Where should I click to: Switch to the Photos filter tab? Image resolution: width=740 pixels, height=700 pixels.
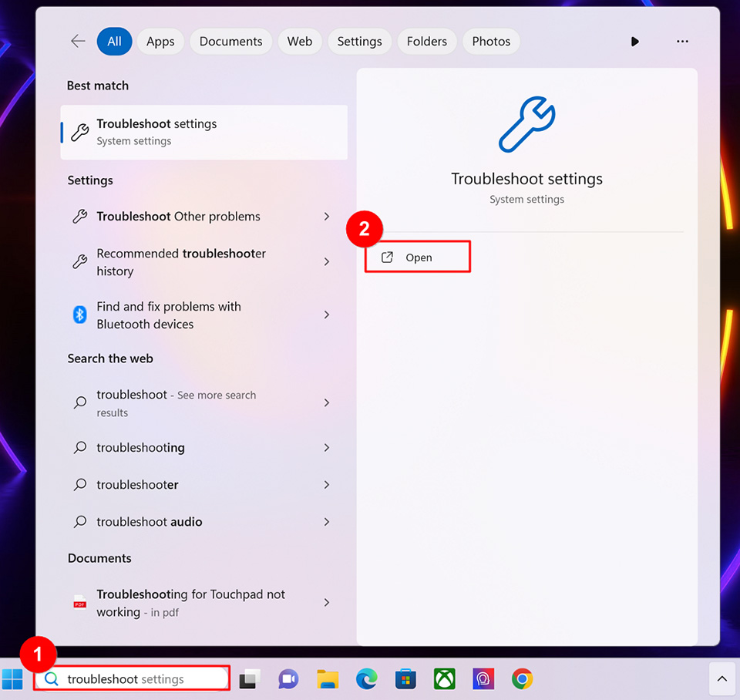coord(491,41)
